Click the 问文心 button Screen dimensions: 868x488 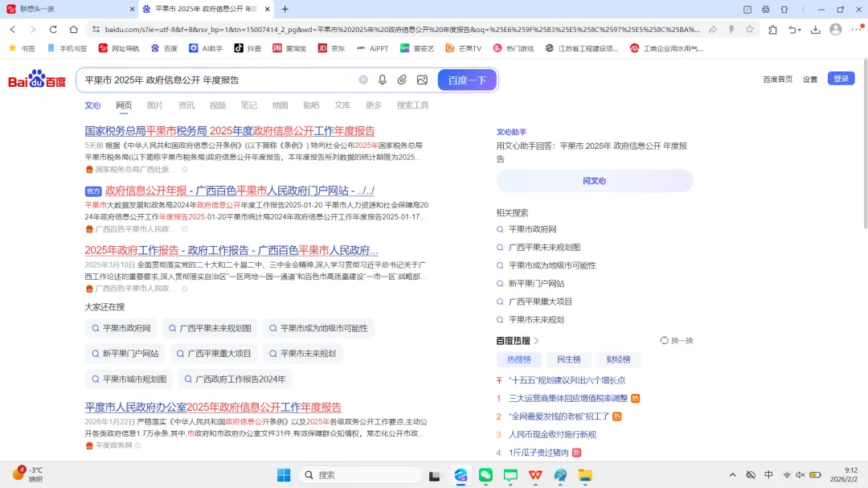pos(595,181)
